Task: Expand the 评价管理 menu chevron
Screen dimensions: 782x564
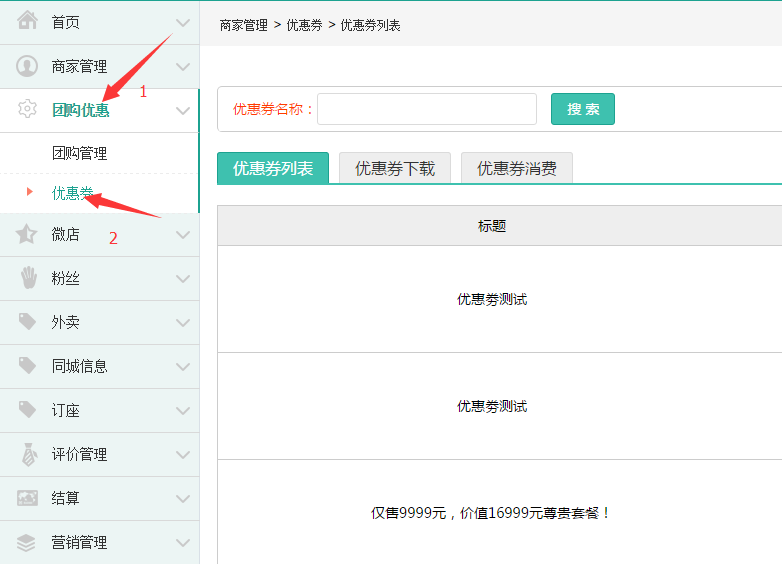Action: click(x=183, y=454)
